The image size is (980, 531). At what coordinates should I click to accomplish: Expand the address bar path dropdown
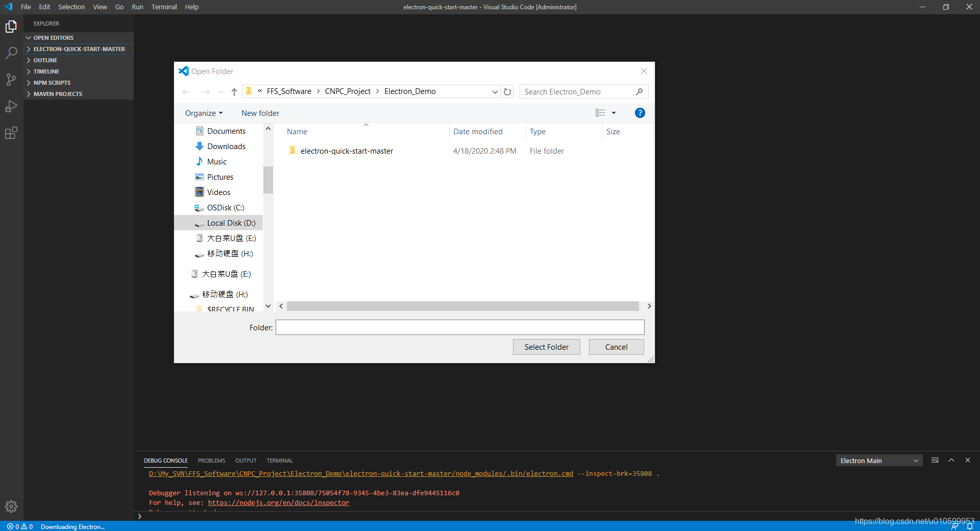click(x=495, y=92)
